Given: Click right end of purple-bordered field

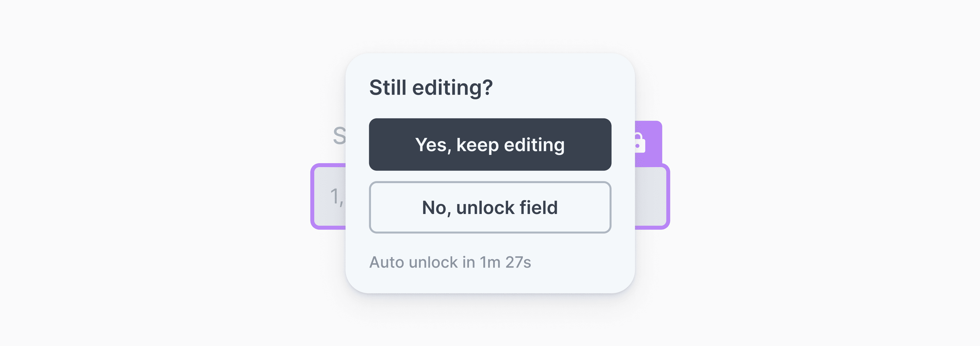Looking at the screenshot, I should 651,196.
